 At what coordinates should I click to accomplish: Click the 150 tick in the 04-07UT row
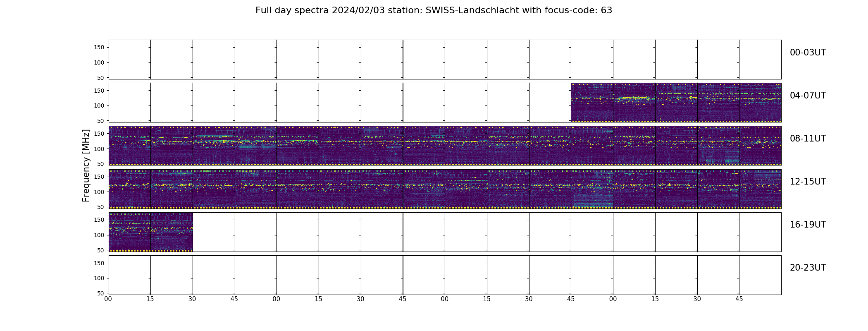[99, 91]
